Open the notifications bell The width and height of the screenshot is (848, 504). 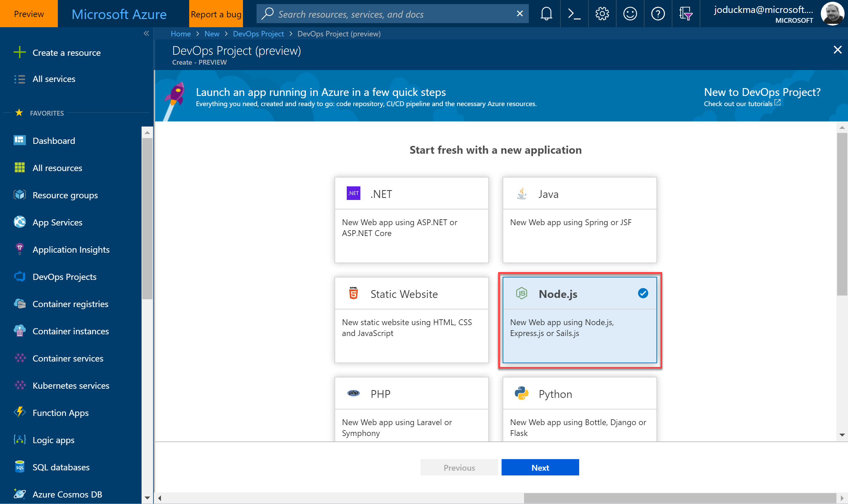pyautogui.click(x=546, y=14)
